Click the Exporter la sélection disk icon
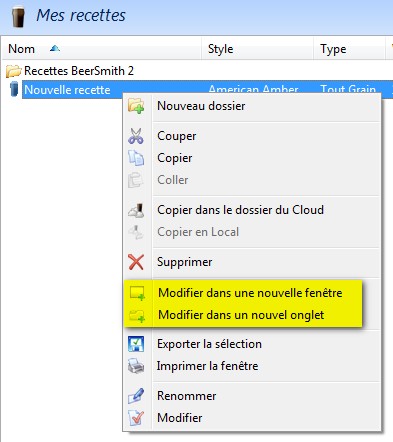The height and width of the screenshot is (442, 393). pos(136,344)
